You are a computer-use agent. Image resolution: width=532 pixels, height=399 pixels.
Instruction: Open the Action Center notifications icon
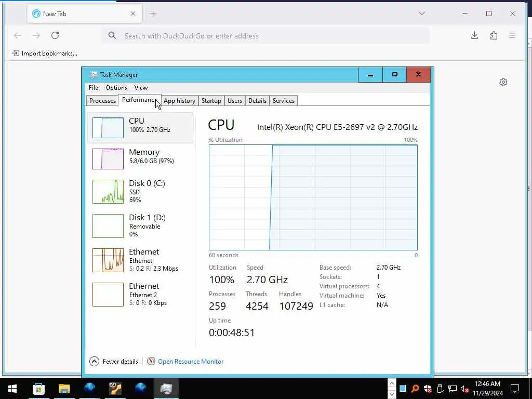515,389
